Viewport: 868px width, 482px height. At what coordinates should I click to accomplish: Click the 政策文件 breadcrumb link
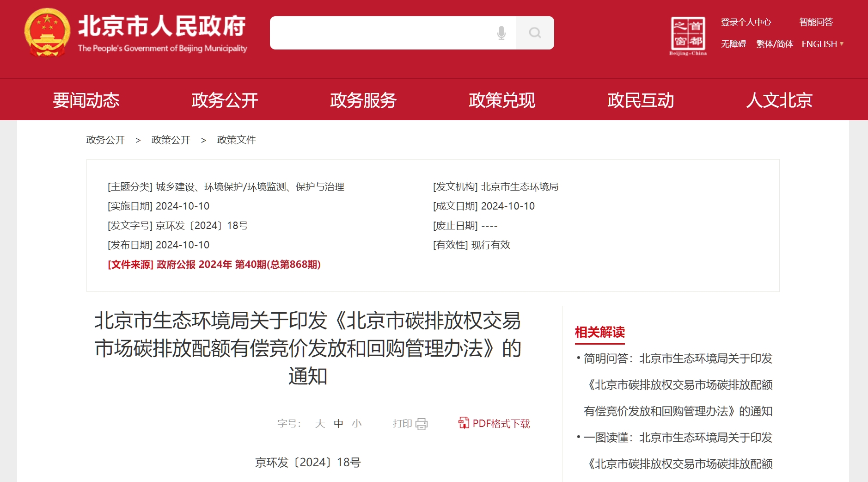pyautogui.click(x=236, y=140)
